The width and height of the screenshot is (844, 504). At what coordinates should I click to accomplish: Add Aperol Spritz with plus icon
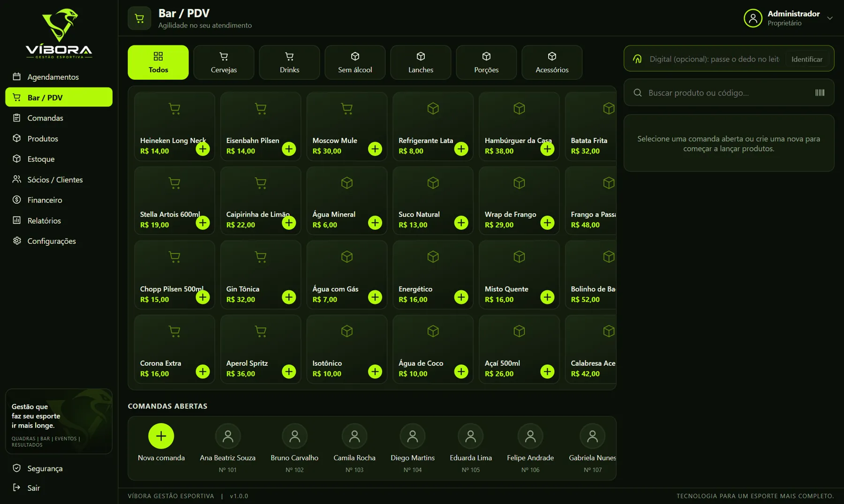click(289, 372)
